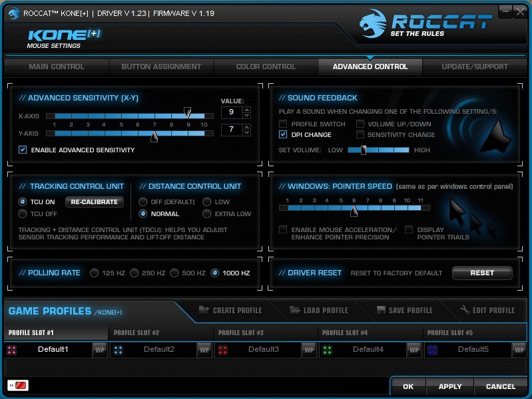Select the Default3 profile name
The height and width of the screenshot is (399, 532).
pos(263,349)
